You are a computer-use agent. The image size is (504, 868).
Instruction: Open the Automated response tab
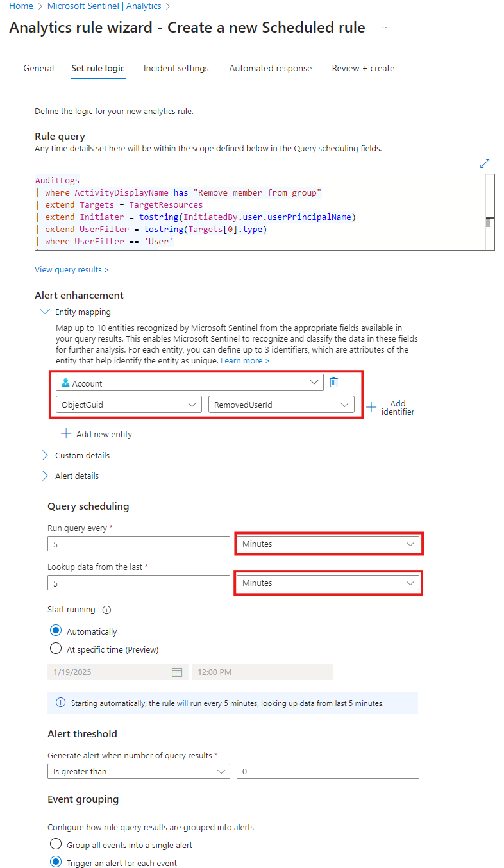point(270,68)
